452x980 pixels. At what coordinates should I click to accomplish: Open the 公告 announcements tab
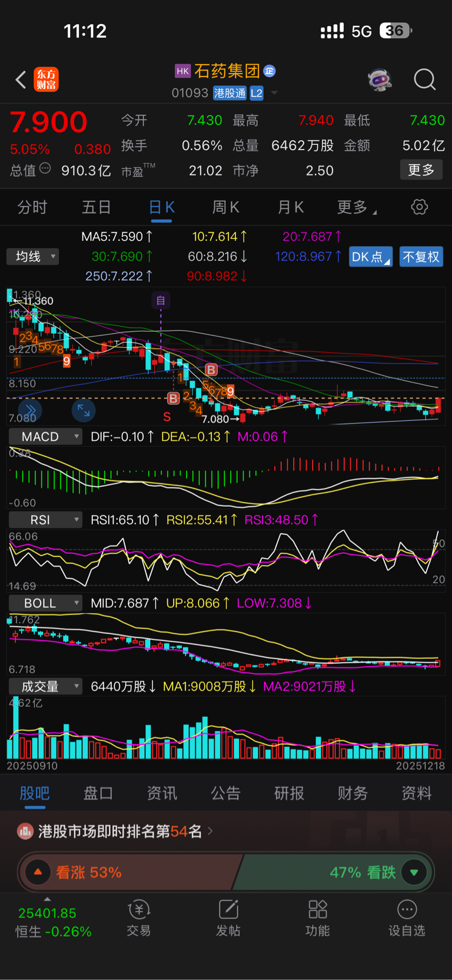click(x=225, y=793)
